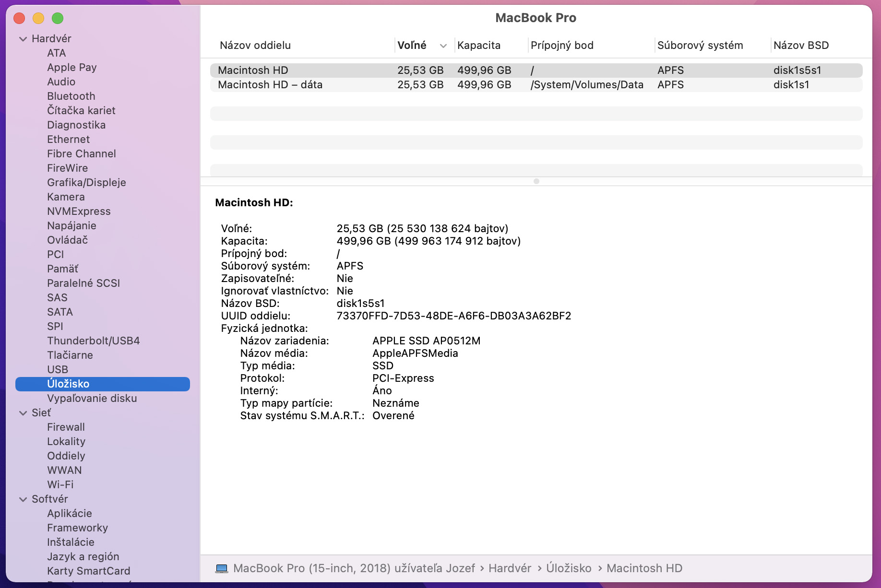
Task: Click Macintosh HD in path bar
Action: point(644,568)
